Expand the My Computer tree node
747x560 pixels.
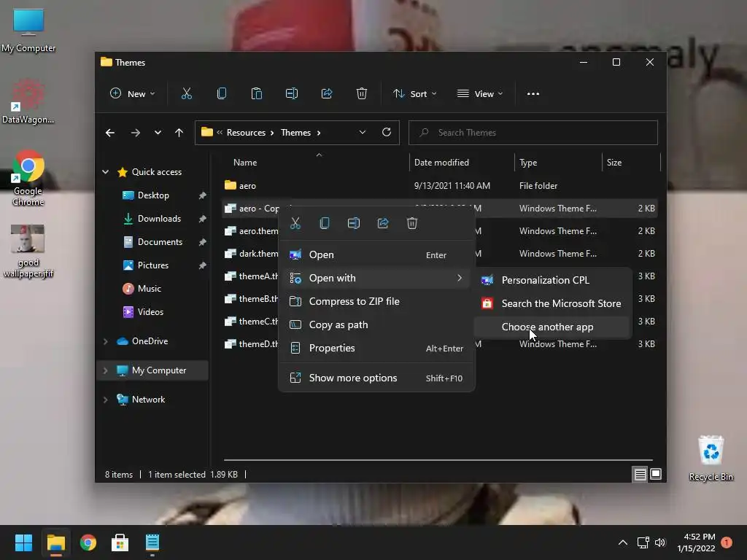tap(106, 370)
